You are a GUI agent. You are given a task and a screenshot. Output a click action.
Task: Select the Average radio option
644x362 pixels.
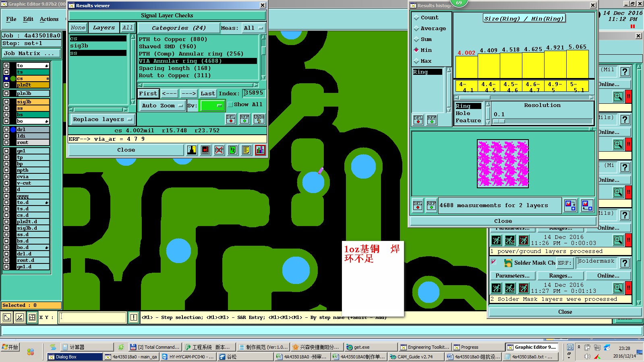point(416,29)
